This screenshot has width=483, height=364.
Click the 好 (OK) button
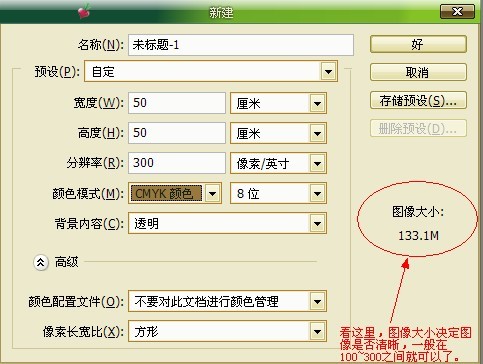(418, 44)
